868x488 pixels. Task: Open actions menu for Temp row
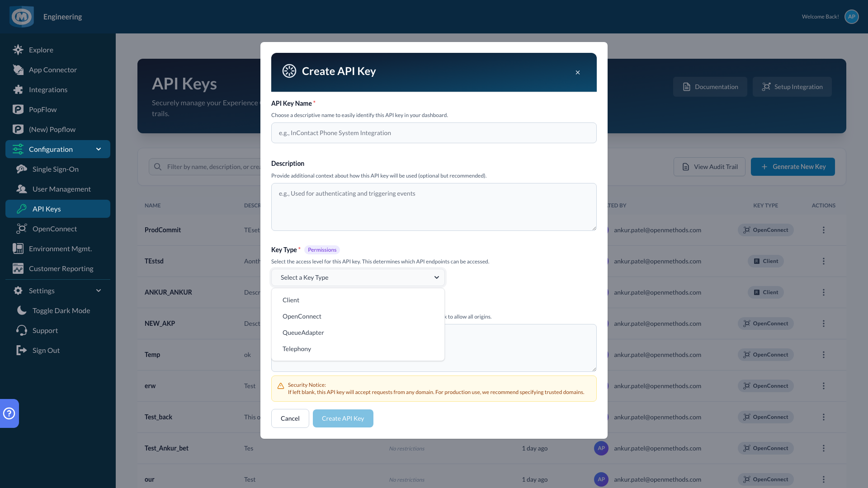tap(824, 355)
